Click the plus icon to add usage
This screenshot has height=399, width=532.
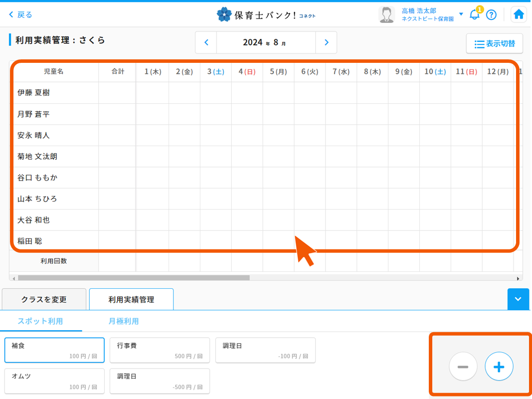[x=499, y=366]
